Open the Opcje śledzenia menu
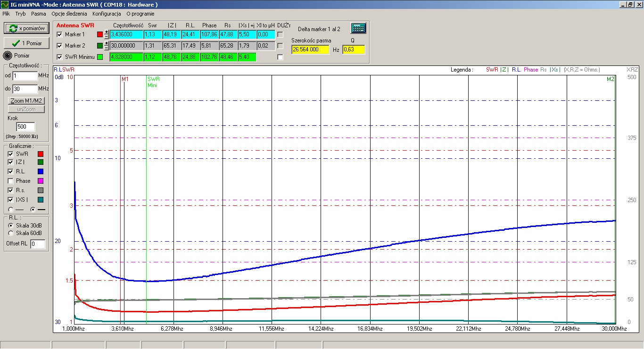 [x=69, y=14]
